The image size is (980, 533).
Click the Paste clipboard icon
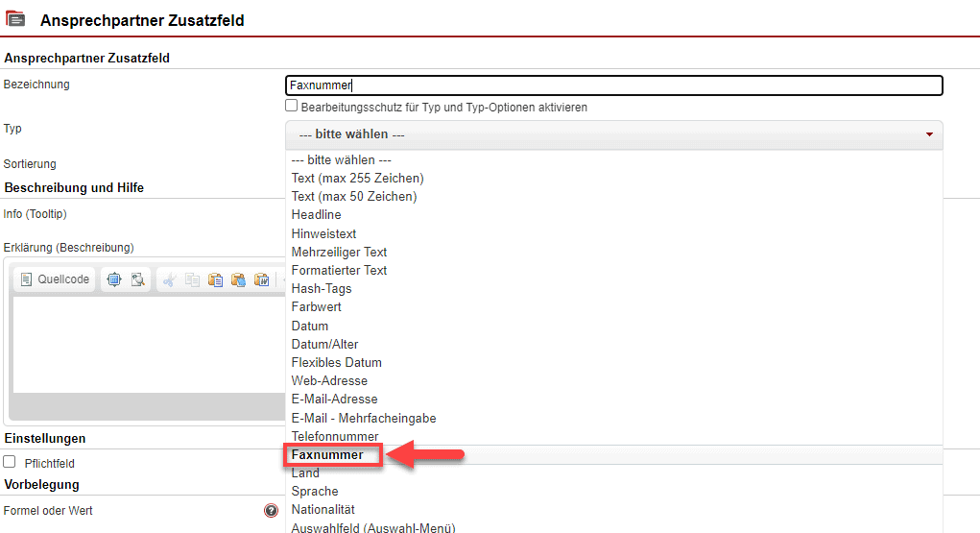[216, 279]
